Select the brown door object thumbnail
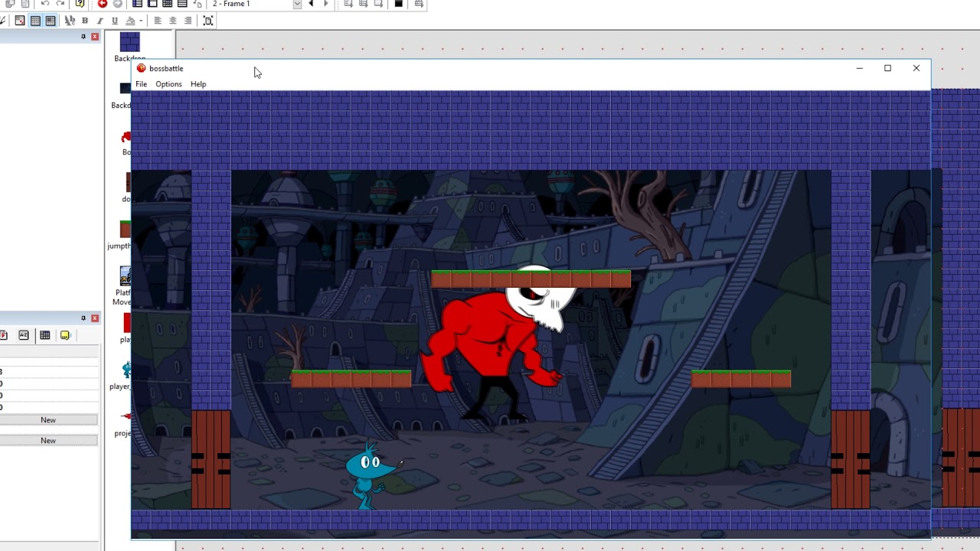Screen dimensions: 980x551 (x=128, y=183)
